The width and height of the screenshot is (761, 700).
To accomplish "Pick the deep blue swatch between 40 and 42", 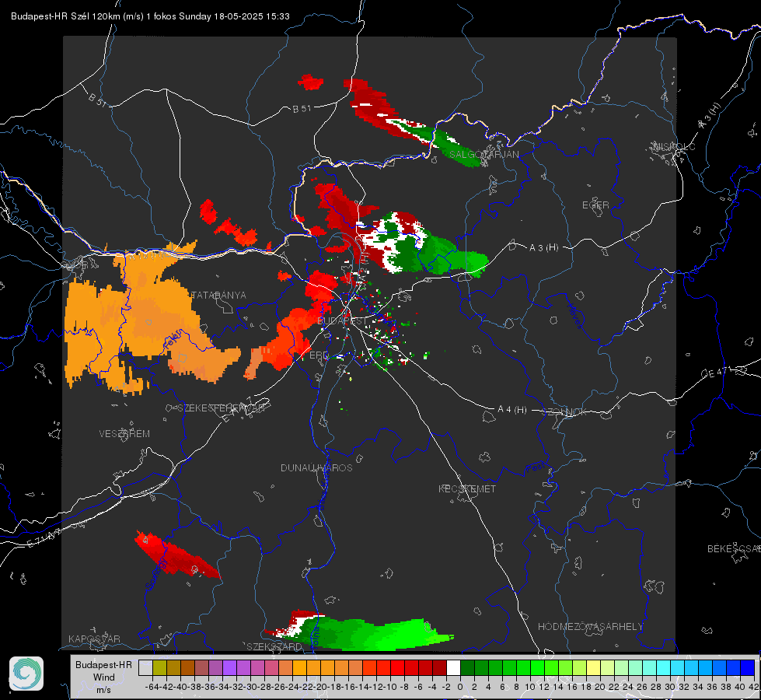I will pyautogui.click(x=747, y=668).
